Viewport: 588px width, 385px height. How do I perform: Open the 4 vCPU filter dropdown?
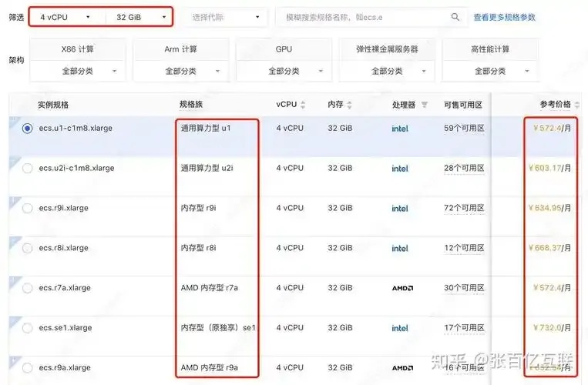(x=66, y=17)
